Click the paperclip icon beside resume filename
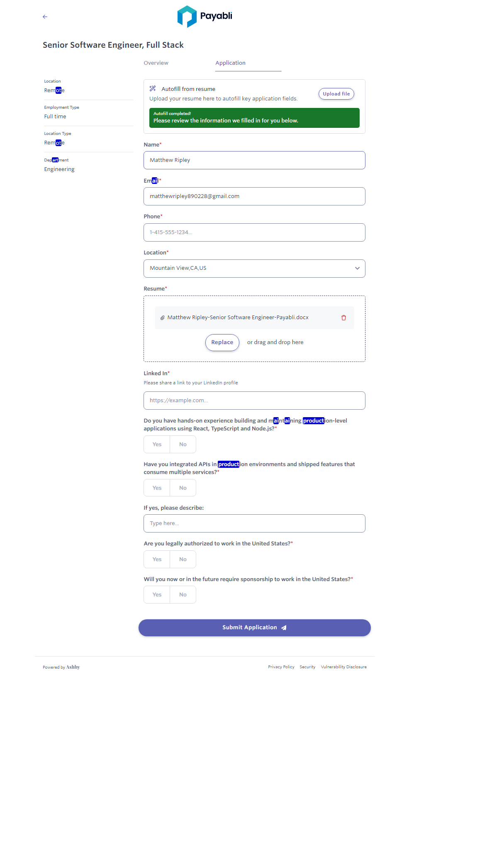 click(163, 318)
